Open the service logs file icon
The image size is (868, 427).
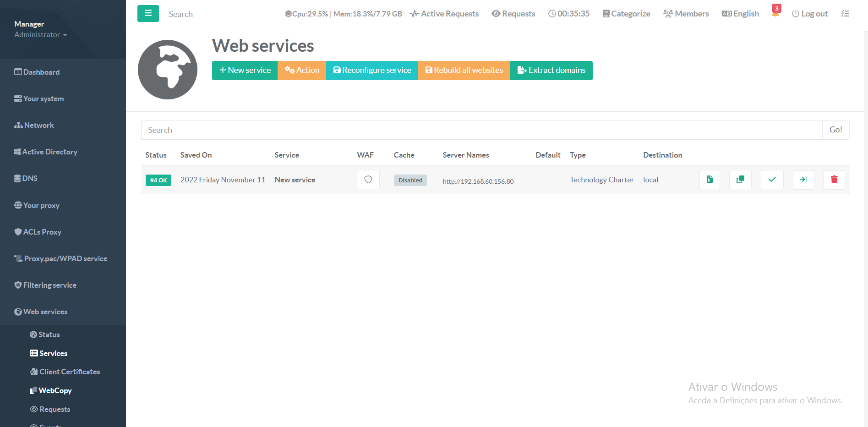[709, 180]
